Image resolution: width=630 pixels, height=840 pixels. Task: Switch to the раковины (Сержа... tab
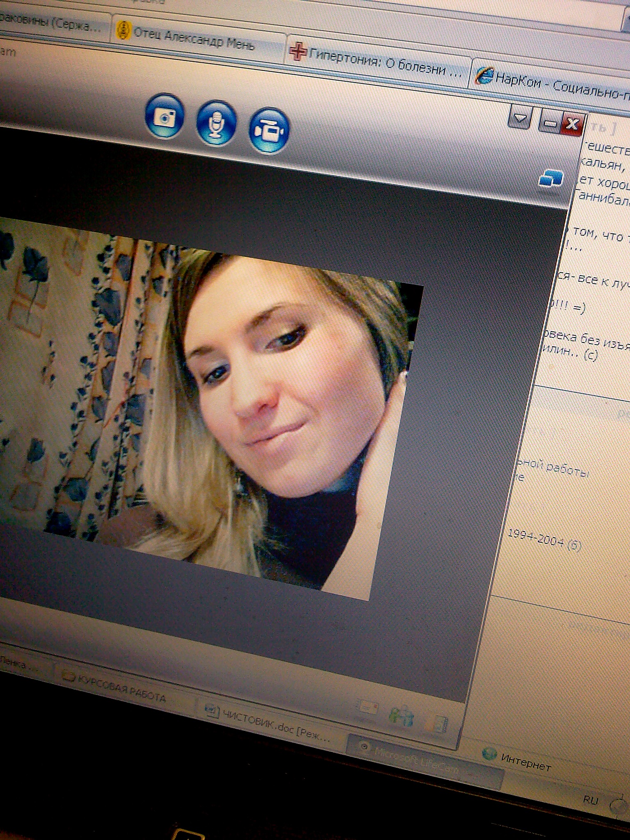[53, 24]
